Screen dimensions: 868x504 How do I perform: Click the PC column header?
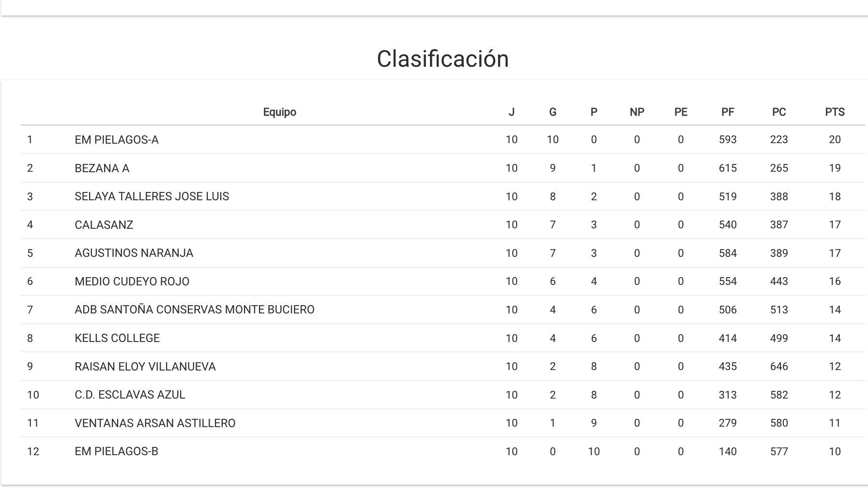(x=778, y=112)
